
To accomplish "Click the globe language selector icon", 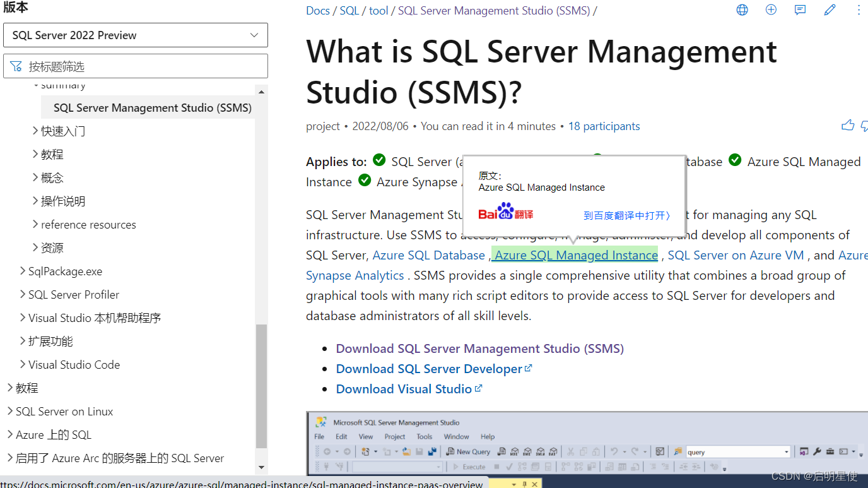I will tap(742, 10).
